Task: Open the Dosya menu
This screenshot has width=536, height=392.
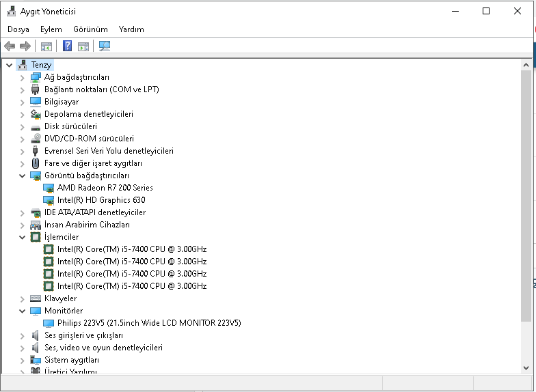Action: click(18, 29)
